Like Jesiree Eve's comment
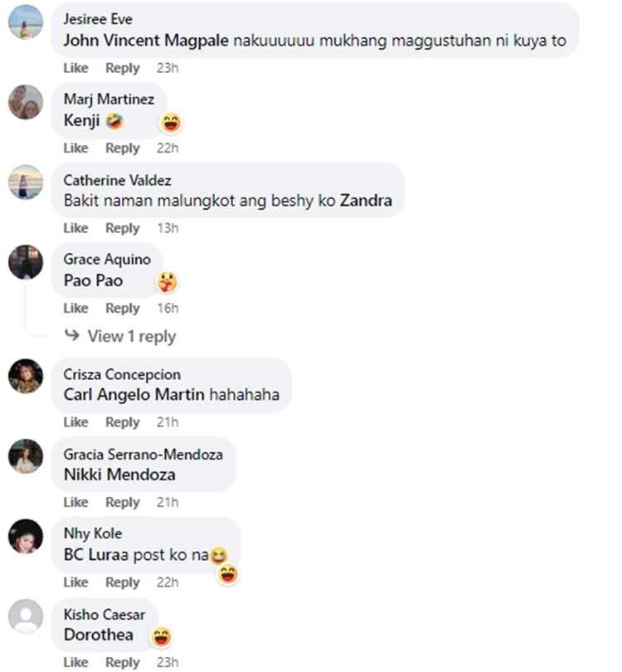This screenshot has width=622, height=672. click(75, 68)
